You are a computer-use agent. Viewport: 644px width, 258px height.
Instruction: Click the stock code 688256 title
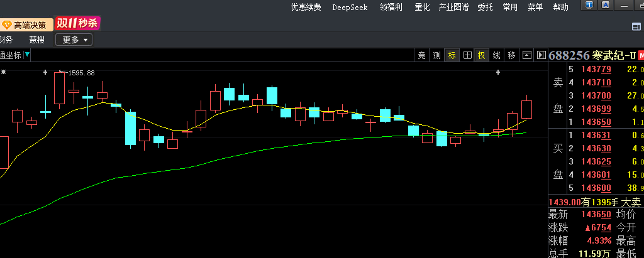pos(569,55)
